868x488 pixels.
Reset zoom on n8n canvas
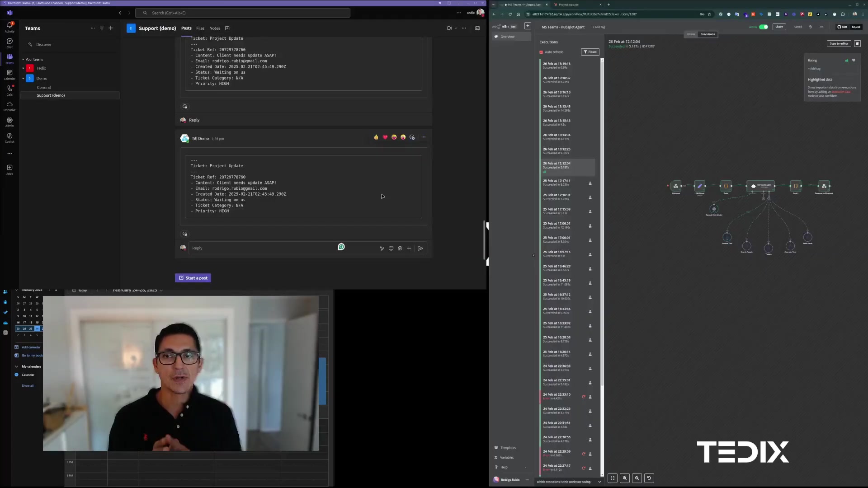click(x=649, y=478)
